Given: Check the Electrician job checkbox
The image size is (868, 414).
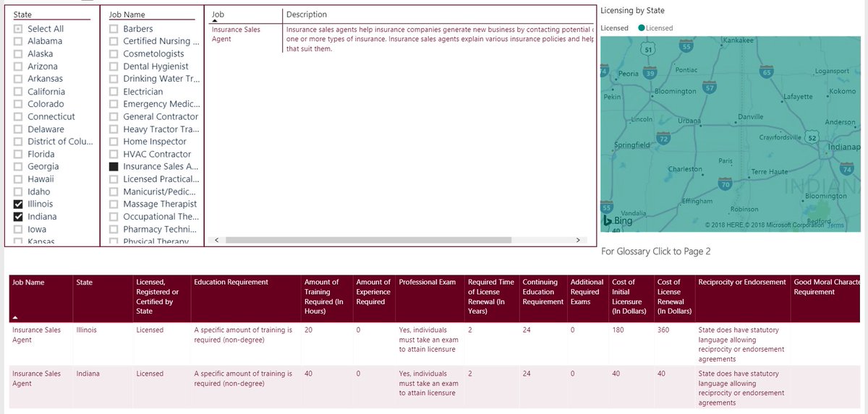Looking at the screenshot, I should [x=114, y=92].
